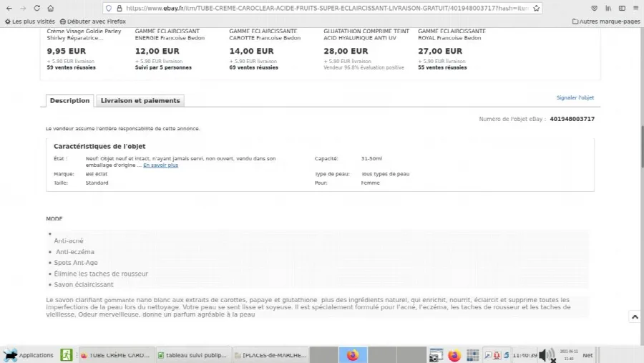Click the green exit/logout taskbar icon
This screenshot has width=644, height=363.
[66, 355]
